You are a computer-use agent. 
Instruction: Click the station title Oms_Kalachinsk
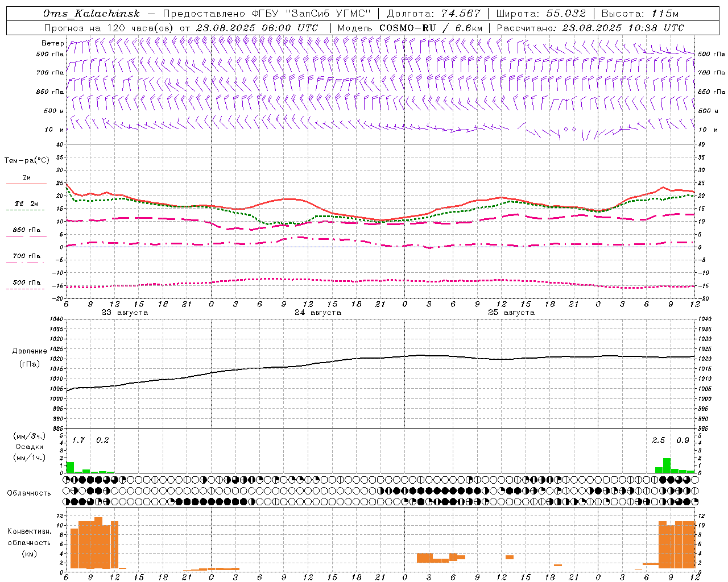(92, 14)
